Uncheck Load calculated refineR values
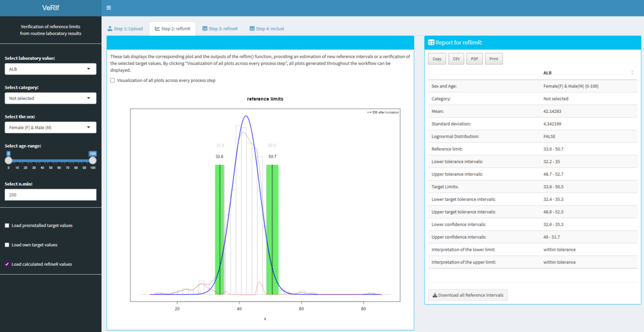This screenshot has height=332, width=644. click(7, 264)
